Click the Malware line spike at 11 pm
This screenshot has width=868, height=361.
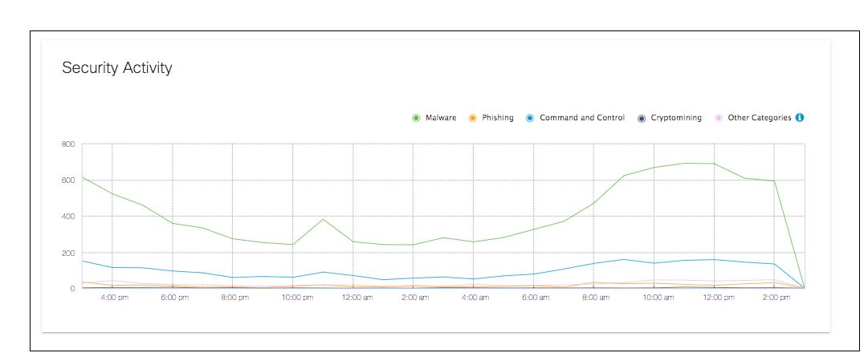pos(324,220)
